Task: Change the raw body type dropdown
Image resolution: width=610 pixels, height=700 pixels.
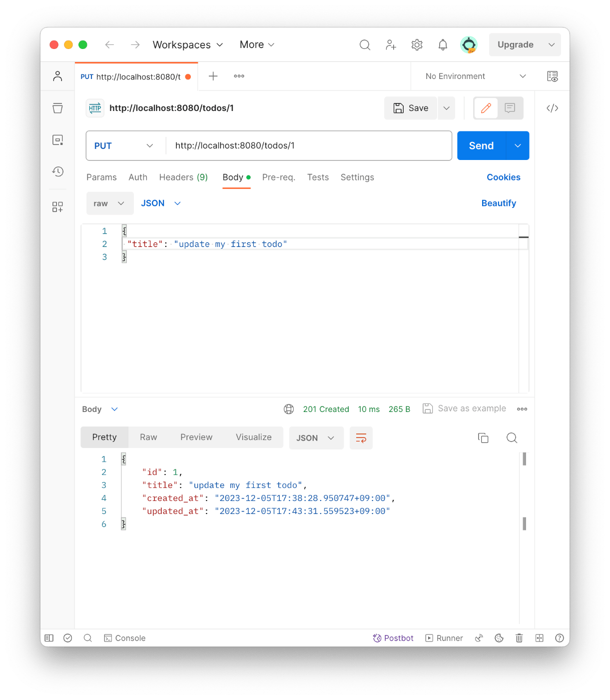Action: (110, 203)
